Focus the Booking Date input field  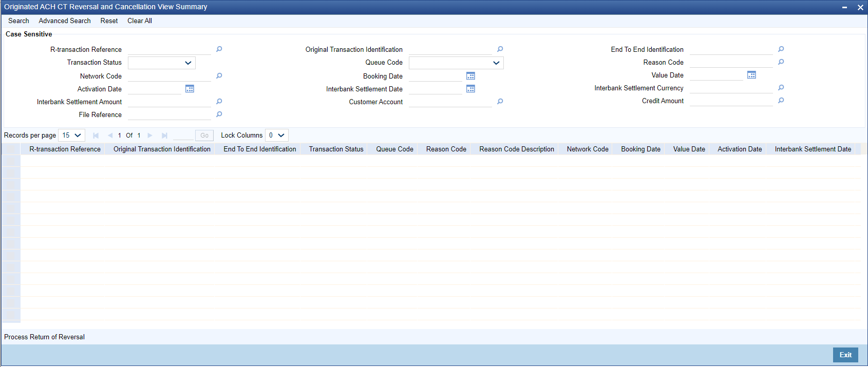coord(436,76)
